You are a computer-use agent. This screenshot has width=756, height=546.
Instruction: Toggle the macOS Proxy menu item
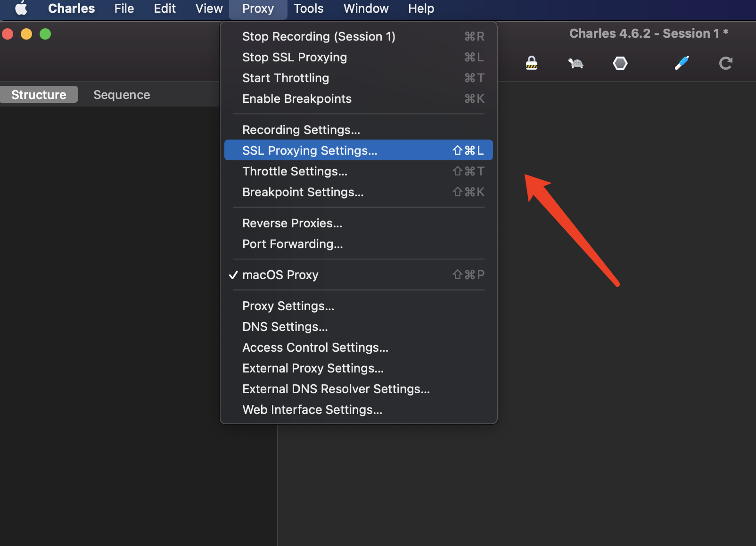359,275
